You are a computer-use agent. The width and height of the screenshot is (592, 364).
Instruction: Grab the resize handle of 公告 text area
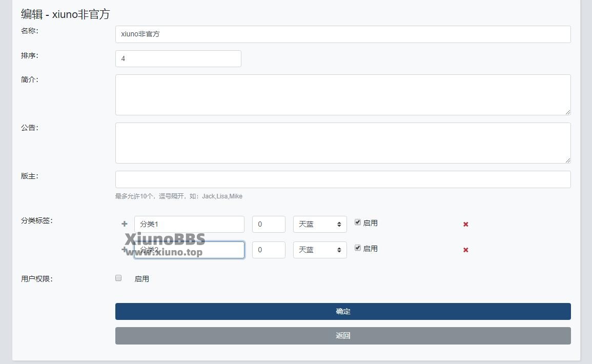point(567,160)
